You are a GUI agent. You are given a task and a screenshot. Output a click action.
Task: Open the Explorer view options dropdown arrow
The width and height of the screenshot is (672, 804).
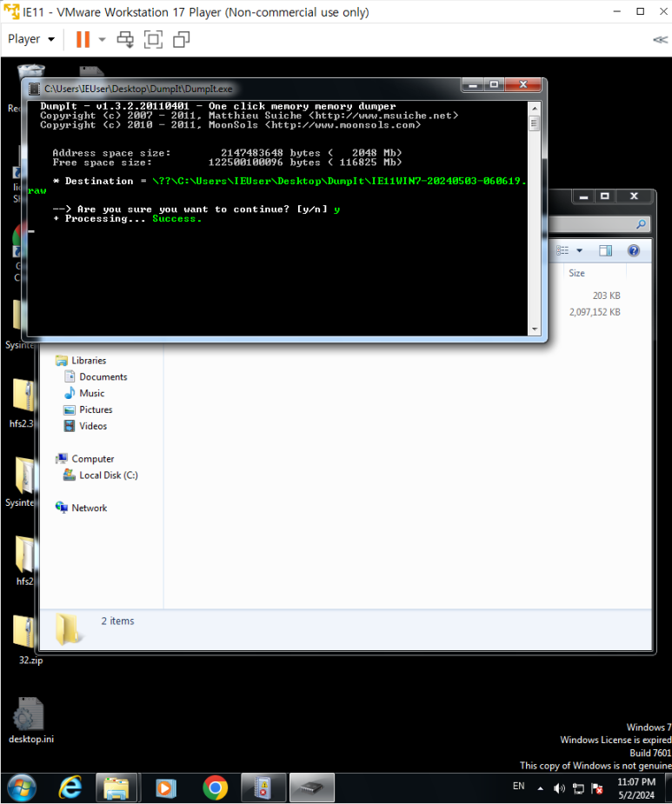[x=580, y=250]
